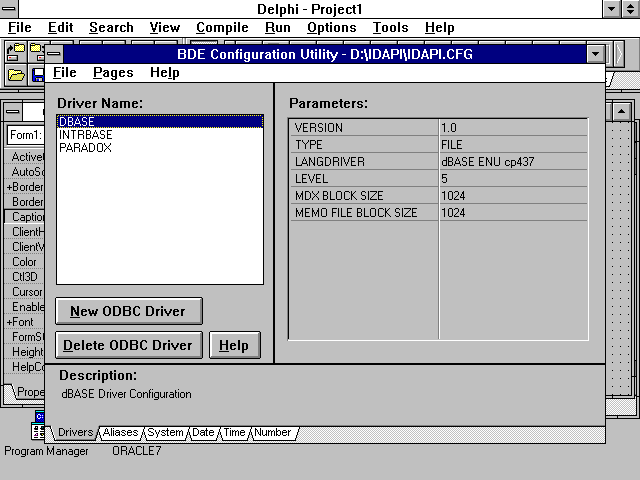Viewport: 640px width, 480px height.
Task: Switch to the System tab
Action: (x=165, y=433)
